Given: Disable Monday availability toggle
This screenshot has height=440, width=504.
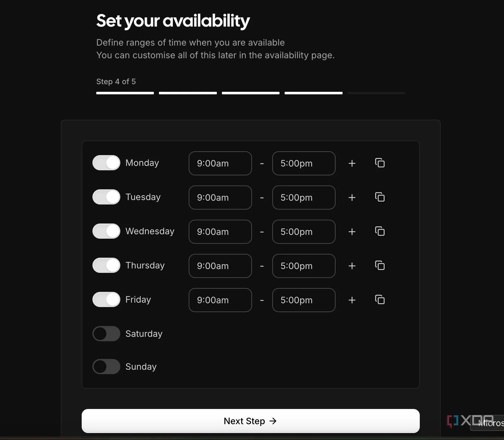Looking at the screenshot, I should (106, 163).
